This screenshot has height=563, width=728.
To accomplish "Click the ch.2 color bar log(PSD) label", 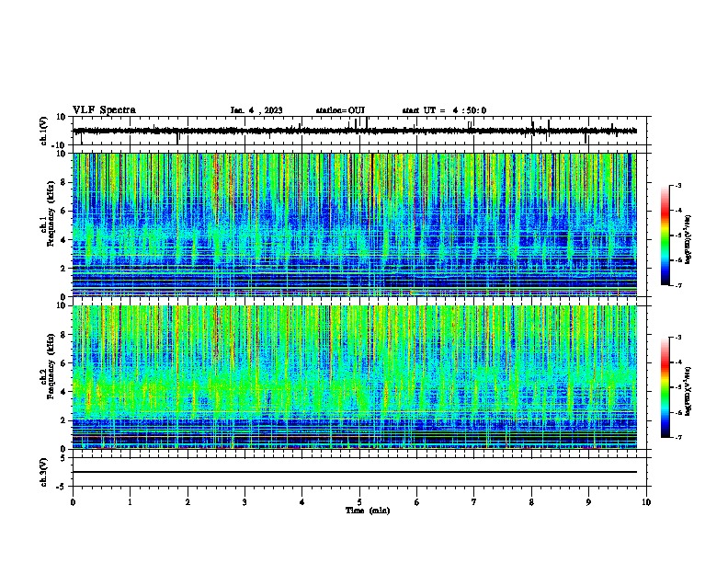I will 688,390.
